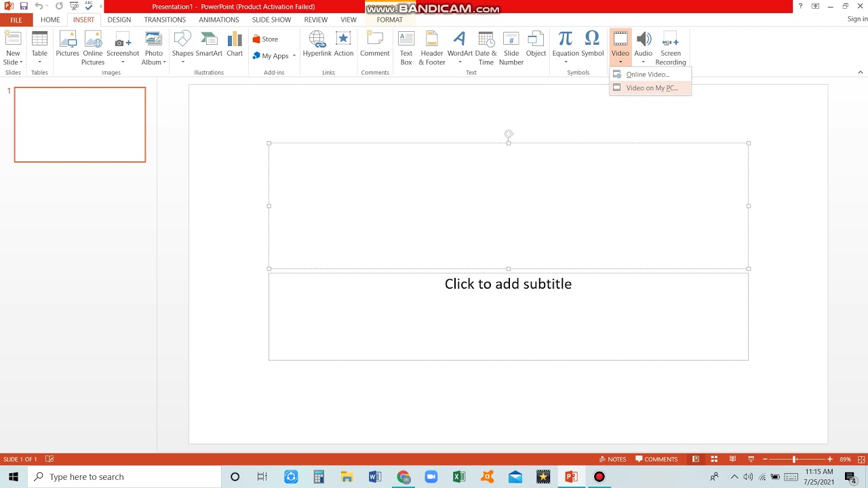Open Windows Start menu
The width and height of the screenshot is (868, 488).
pos(14,476)
